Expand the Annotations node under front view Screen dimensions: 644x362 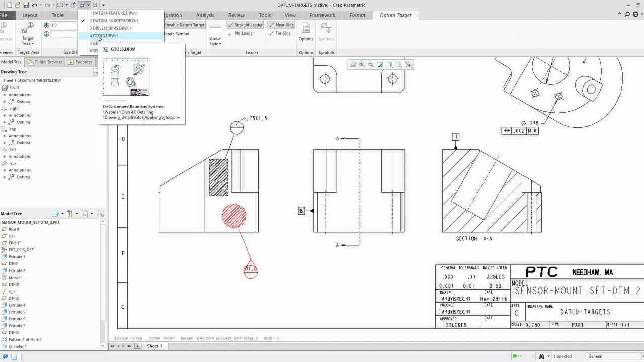coord(5,95)
